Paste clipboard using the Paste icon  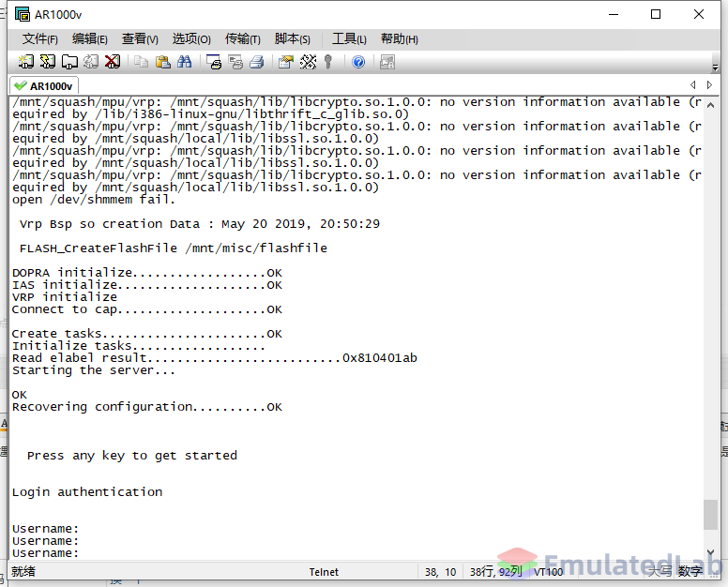(x=162, y=62)
